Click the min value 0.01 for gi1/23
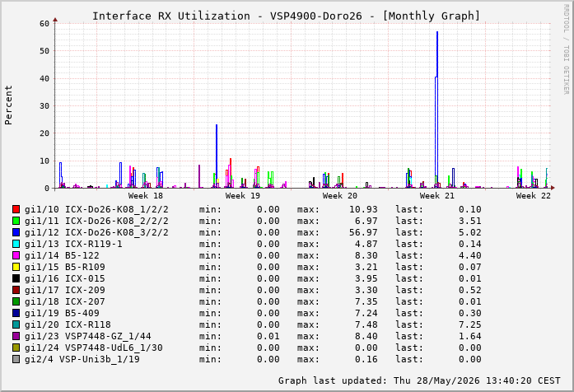This screenshot has height=392, width=574. 268,336
